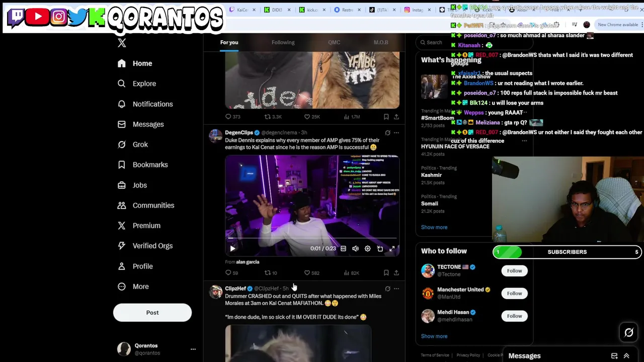Image resolution: width=644 pixels, height=362 pixels.
Task: Switch to the Following tab
Action: pyautogui.click(x=283, y=42)
